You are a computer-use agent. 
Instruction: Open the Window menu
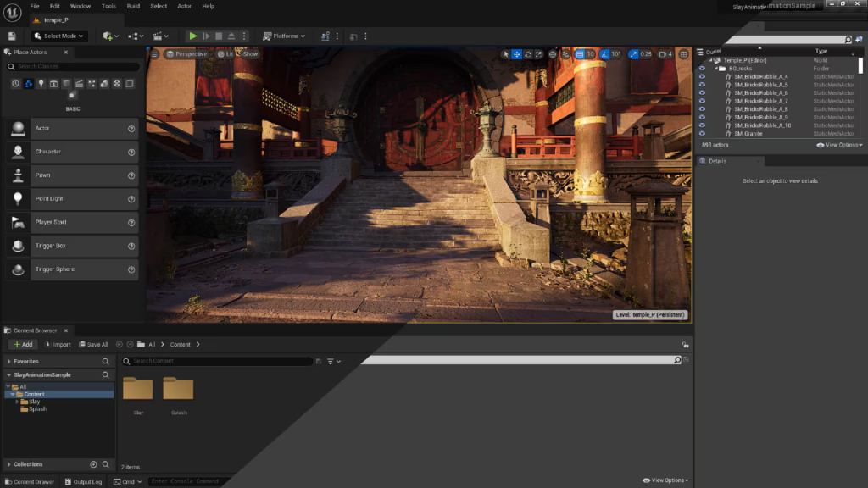pos(81,6)
